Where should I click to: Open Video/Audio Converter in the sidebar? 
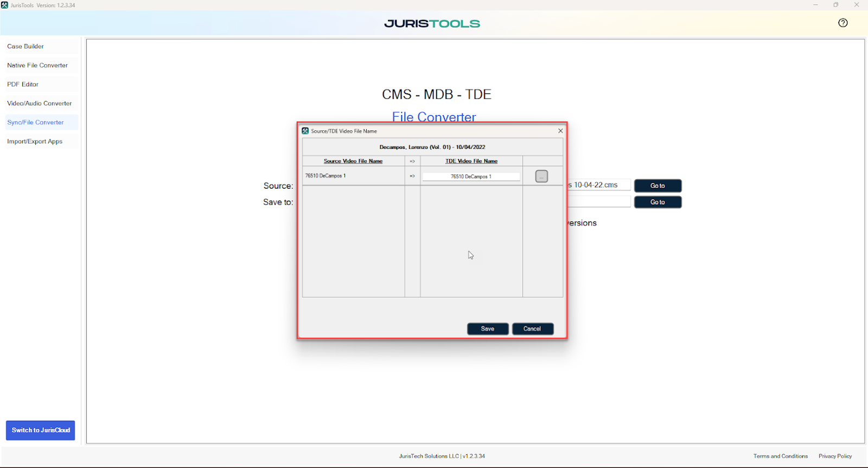(x=41, y=104)
